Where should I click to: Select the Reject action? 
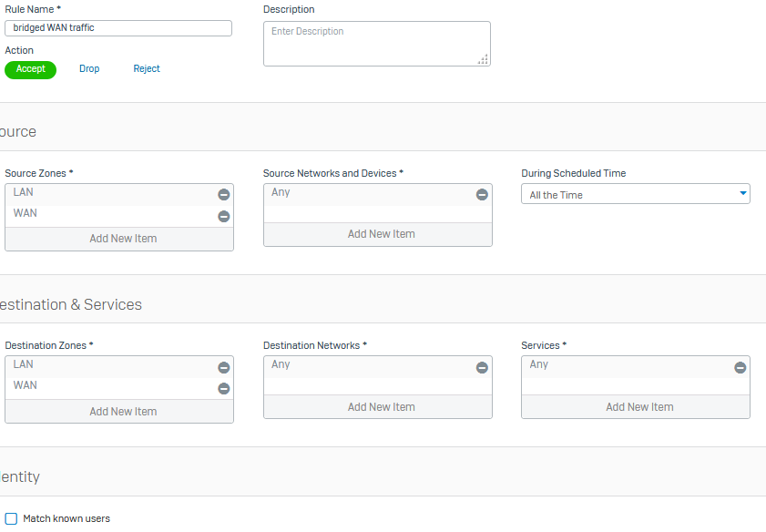tap(147, 69)
